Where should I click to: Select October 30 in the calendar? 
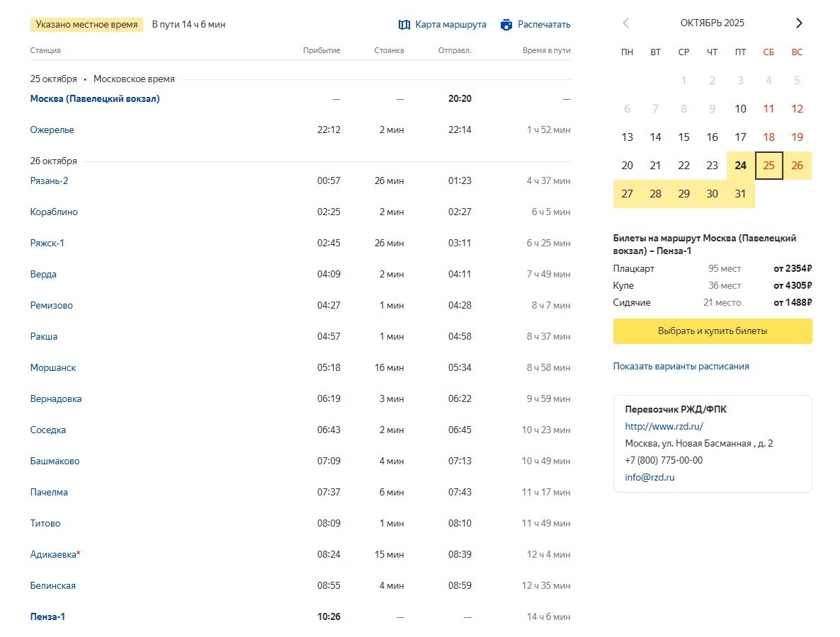click(x=712, y=194)
